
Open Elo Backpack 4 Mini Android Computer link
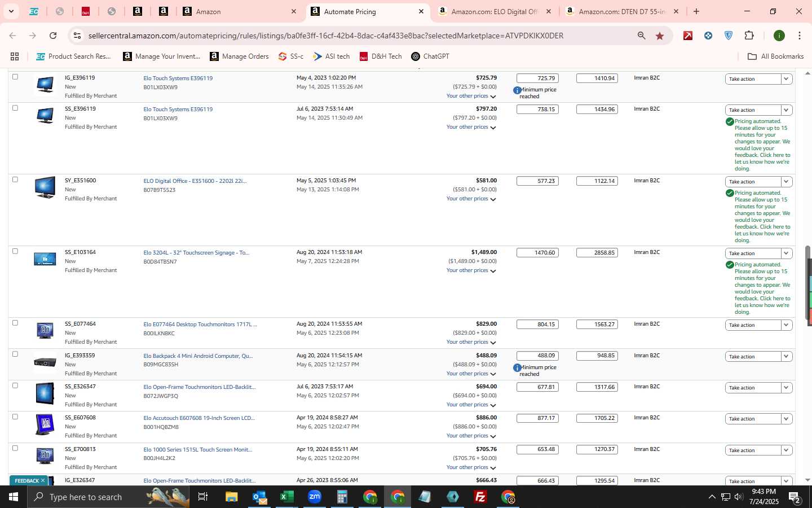198,356
